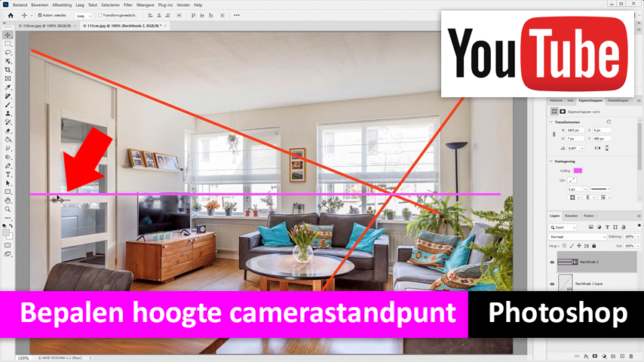Open the Filter menu

pyautogui.click(x=127, y=5)
